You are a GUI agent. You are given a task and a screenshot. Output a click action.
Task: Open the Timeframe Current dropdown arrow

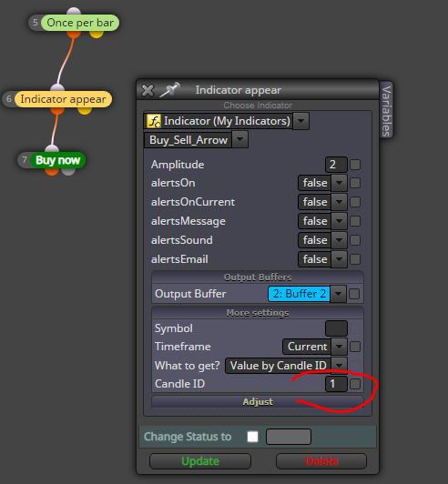point(339,347)
